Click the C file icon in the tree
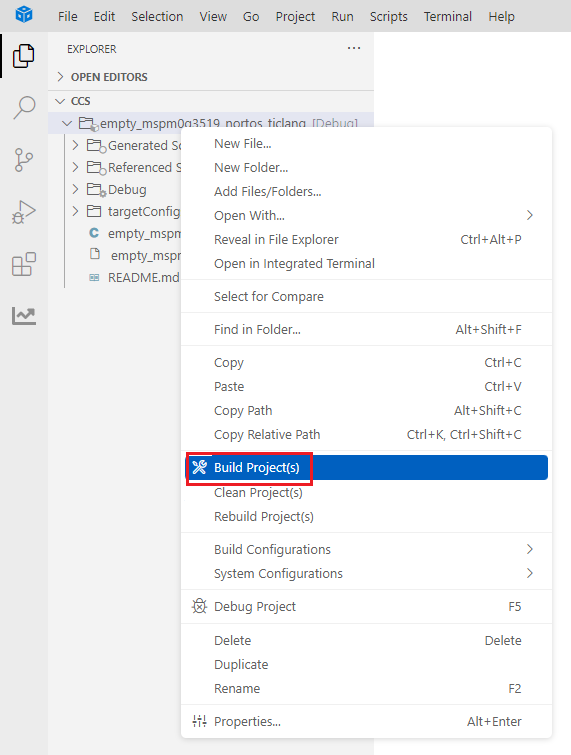 click(x=94, y=233)
